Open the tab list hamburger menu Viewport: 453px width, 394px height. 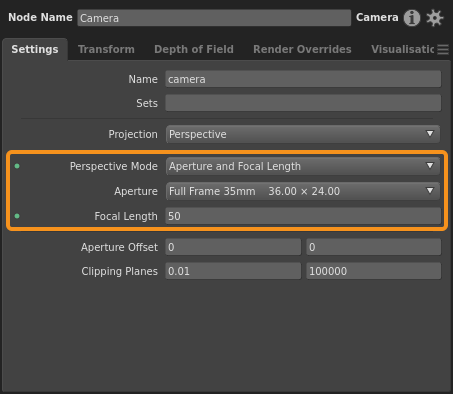(443, 49)
